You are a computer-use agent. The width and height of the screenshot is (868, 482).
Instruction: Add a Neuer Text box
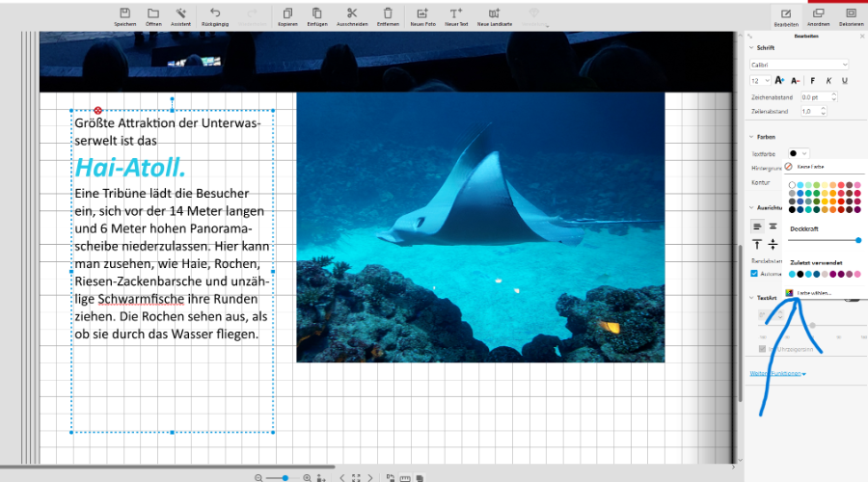456,14
